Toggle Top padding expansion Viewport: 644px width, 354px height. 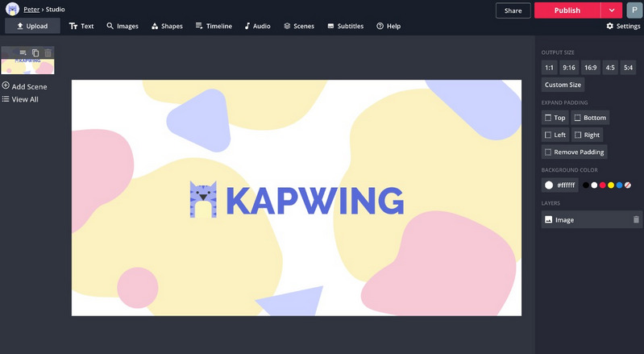[555, 118]
